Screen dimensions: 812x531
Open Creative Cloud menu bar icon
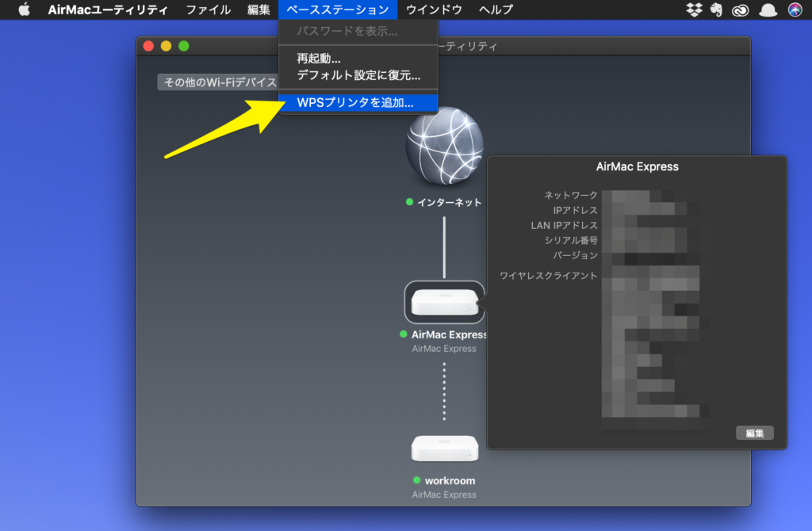(x=740, y=10)
